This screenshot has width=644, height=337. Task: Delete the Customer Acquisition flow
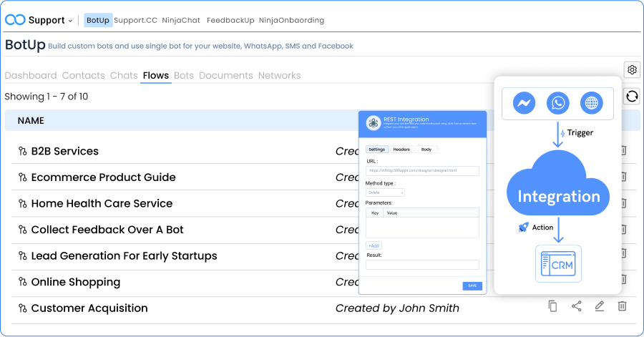coord(622,306)
